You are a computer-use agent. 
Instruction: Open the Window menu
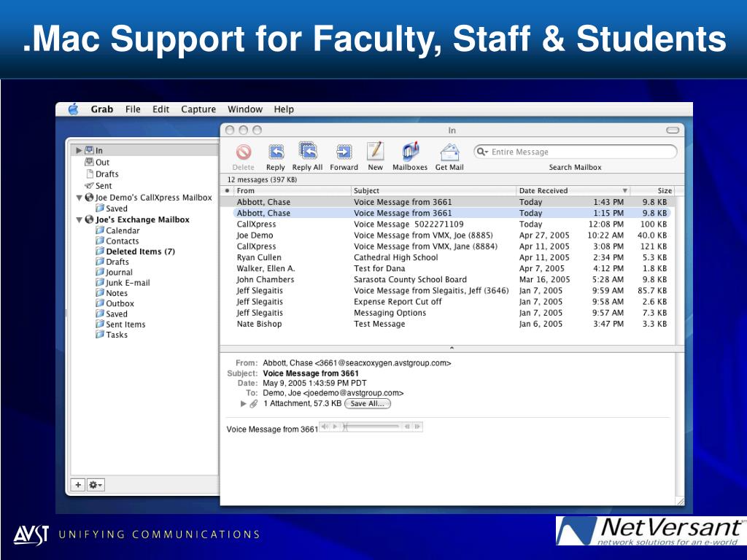click(245, 109)
